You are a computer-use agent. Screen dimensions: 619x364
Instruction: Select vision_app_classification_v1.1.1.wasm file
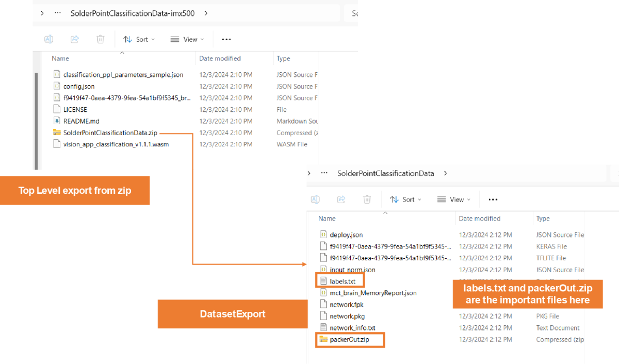tap(116, 144)
